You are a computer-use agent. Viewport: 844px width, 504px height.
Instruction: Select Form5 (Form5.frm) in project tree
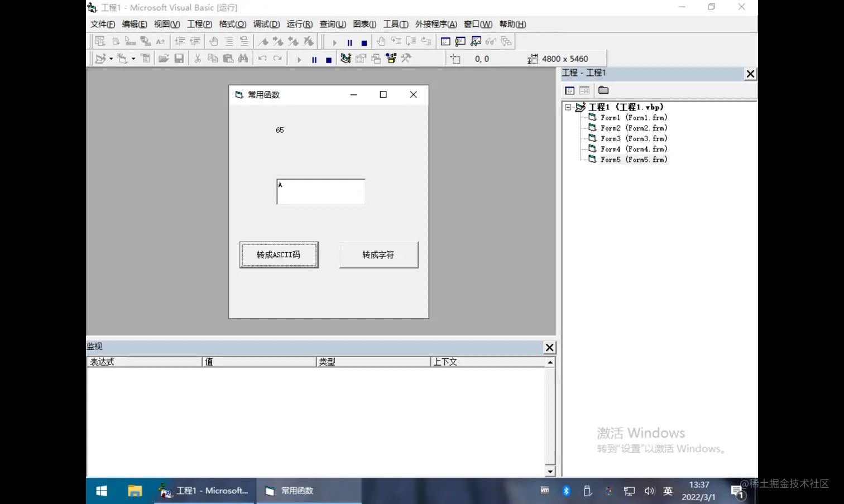point(634,160)
